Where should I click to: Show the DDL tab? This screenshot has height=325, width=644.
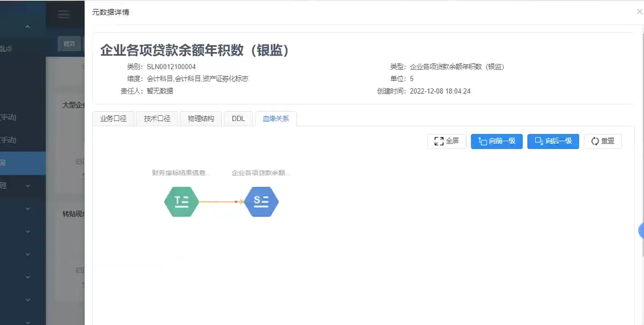[x=238, y=119]
